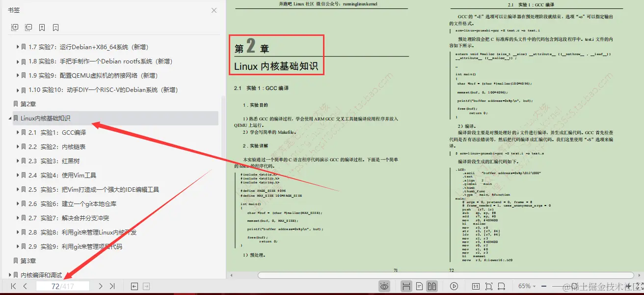Toggle the plain bookmark icon in panel

point(55,27)
